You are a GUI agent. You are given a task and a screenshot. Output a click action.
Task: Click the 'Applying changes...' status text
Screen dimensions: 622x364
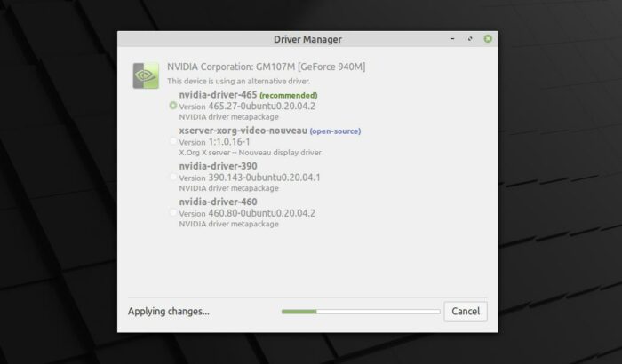click(x=169, y=312)
